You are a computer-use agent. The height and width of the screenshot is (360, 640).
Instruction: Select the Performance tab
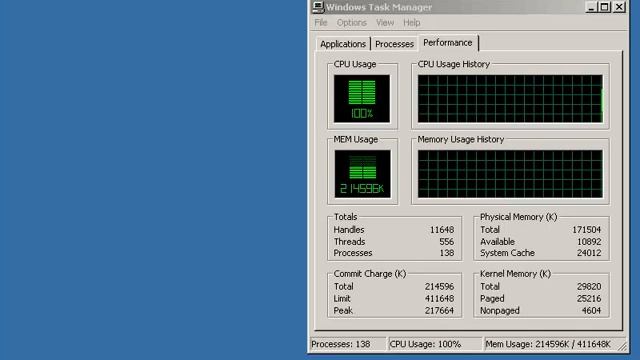(x=447, y=42)
